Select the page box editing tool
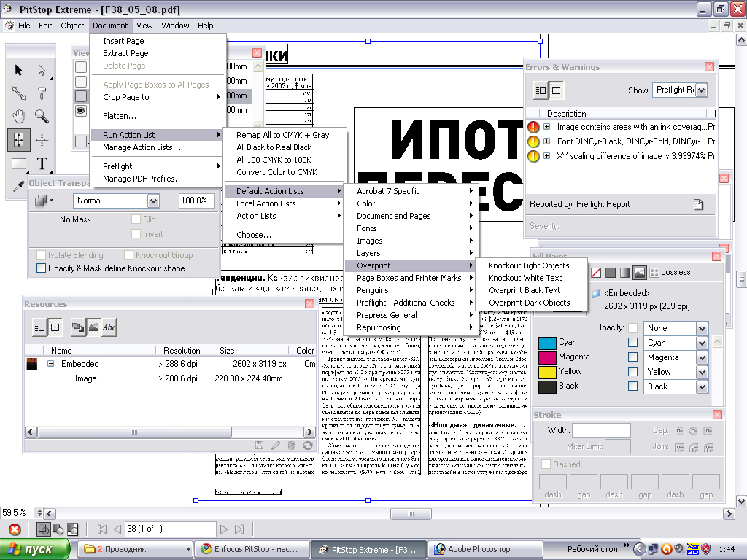Screen dimensions: 747x560 (18, 140)
